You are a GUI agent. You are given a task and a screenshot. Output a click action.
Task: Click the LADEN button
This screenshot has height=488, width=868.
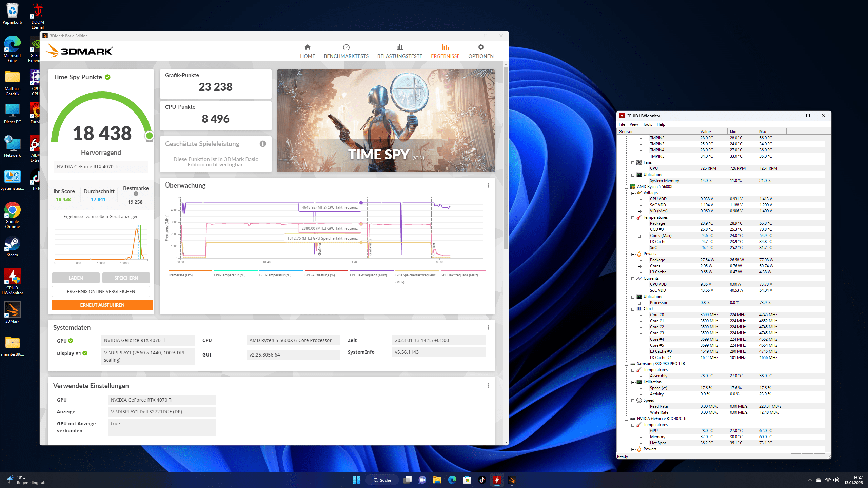(76, 278)
